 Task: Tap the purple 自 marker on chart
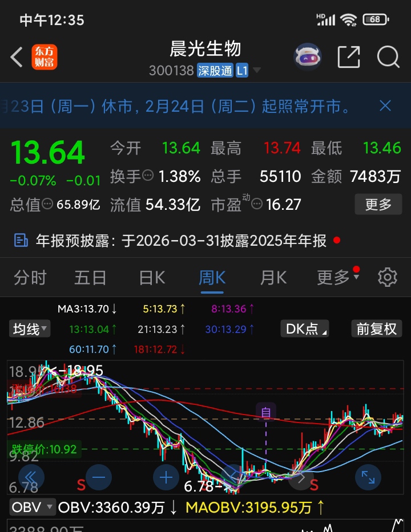coord(266,412)
